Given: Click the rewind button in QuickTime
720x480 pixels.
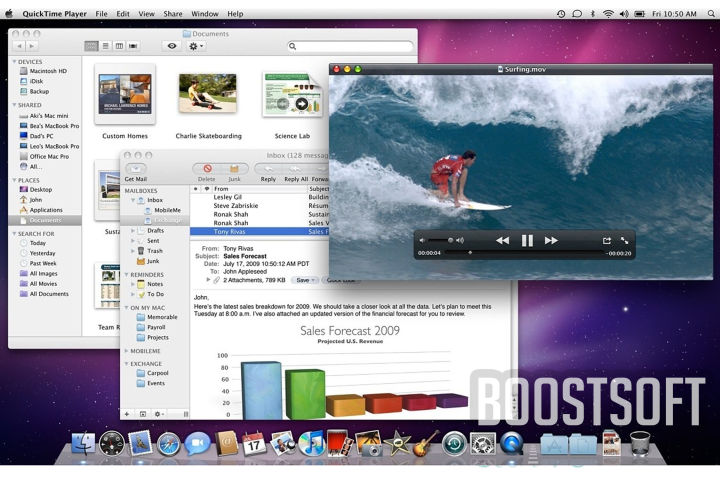Looking at the screenshot, I should (x=502, y=240).
